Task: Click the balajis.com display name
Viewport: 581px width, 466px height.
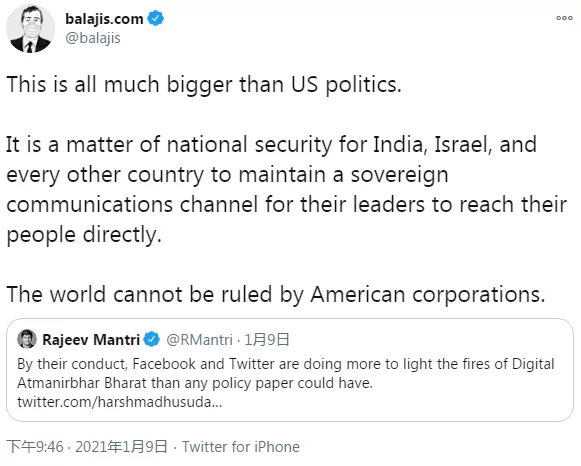Action: (104, 19)
